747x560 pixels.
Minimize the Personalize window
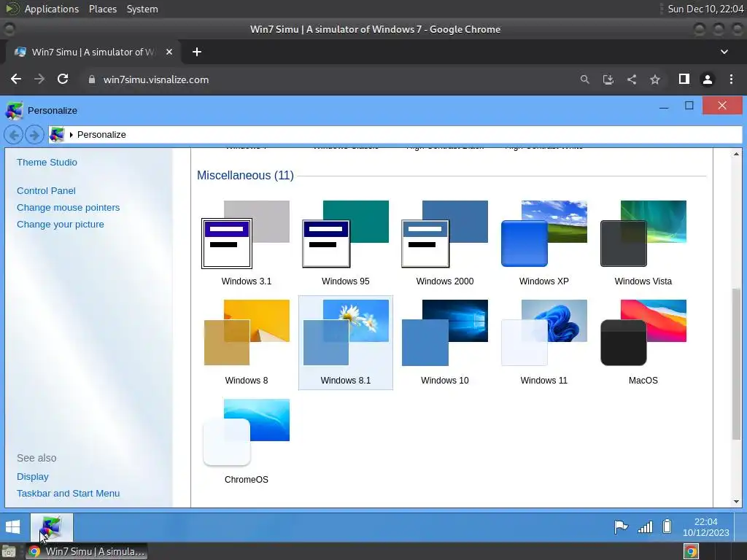(664, 106)
